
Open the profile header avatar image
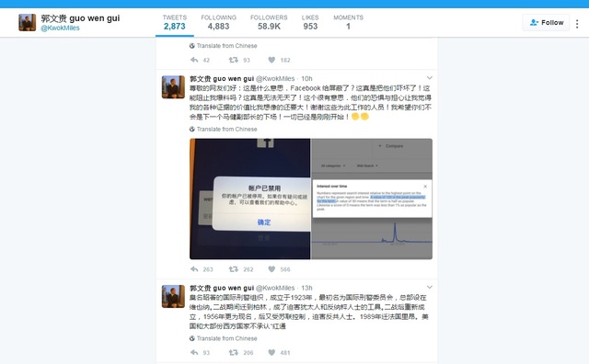pos(27,22)
